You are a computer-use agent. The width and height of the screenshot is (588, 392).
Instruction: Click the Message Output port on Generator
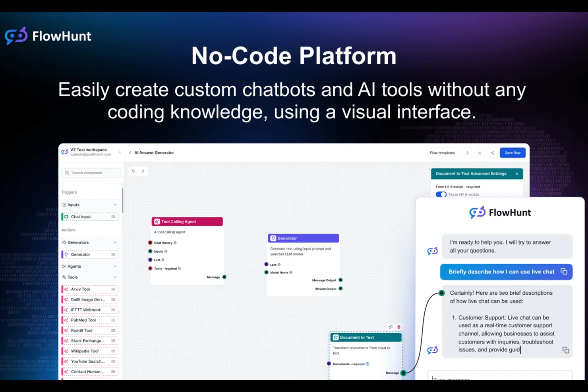click(340, 280)
